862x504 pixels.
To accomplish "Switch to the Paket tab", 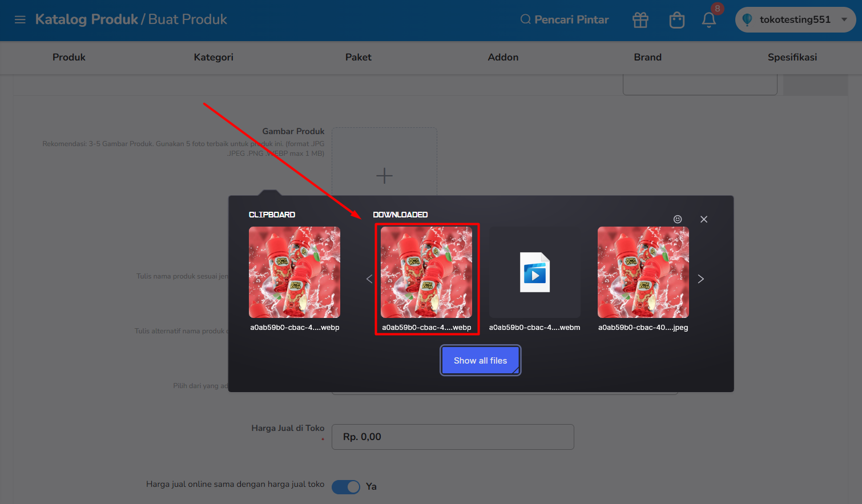I will point(359,57).
